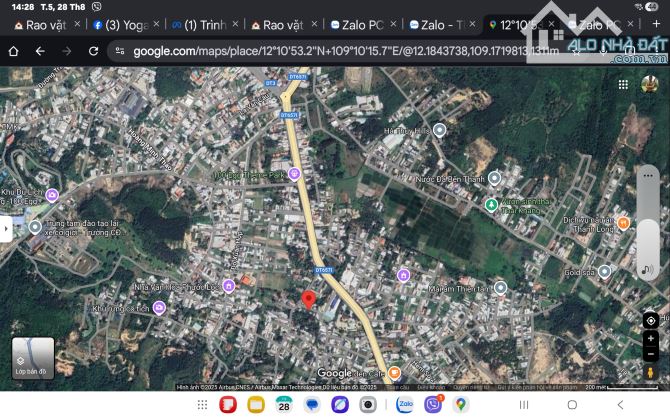
Task: Open the taskbar app drawer grid
Action: coord(203,404)
